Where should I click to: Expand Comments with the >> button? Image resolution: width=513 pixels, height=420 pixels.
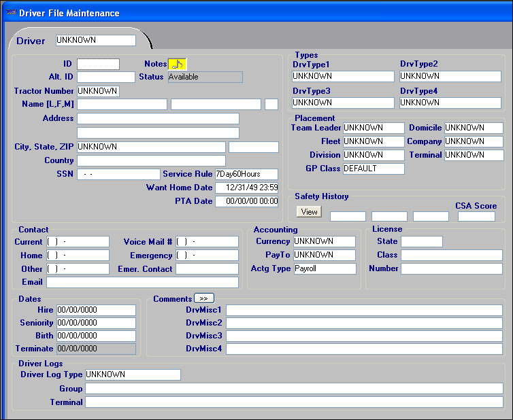pyautogui.click(x=204, y=298)
